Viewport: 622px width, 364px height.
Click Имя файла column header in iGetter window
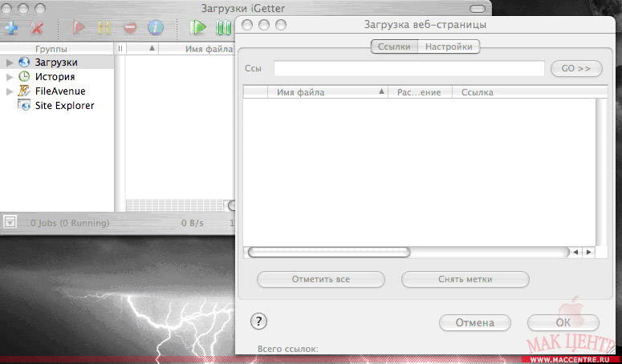pyautogui.click(x=197, y=49)
